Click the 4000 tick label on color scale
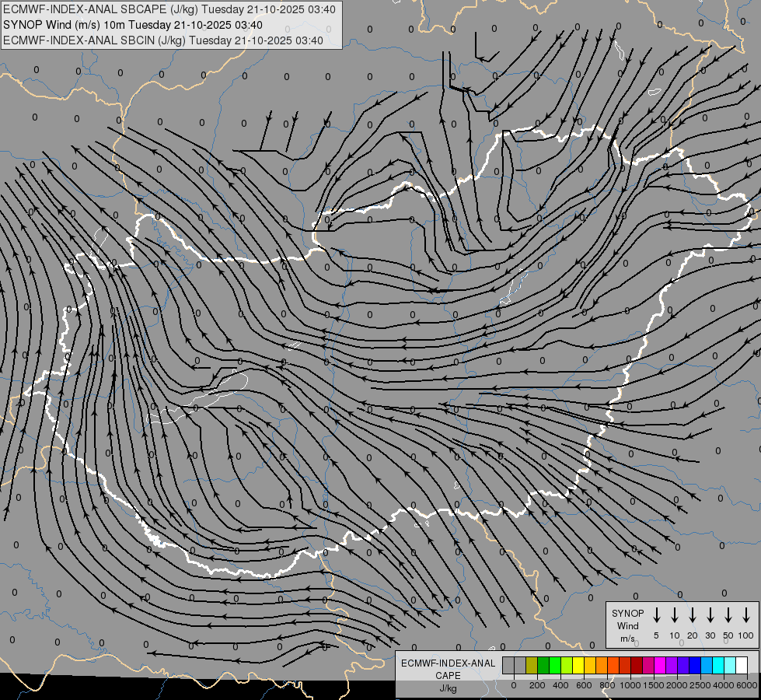 click(723, 685)
